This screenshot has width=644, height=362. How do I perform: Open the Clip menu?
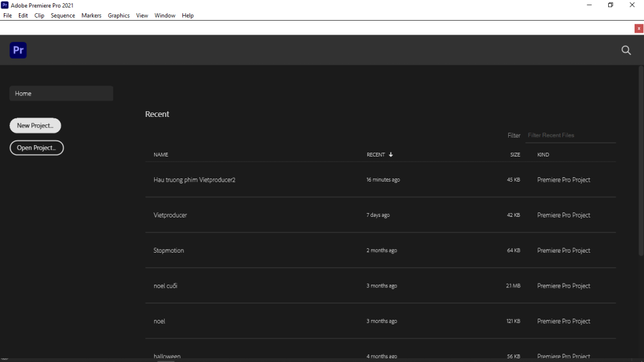[39, 15]
